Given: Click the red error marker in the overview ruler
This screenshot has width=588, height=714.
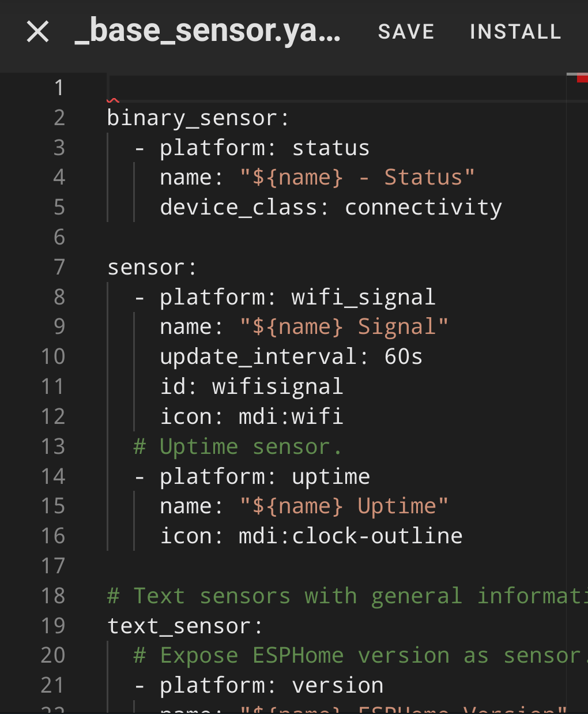Looking at the screenshot, I should coord(582,78).
